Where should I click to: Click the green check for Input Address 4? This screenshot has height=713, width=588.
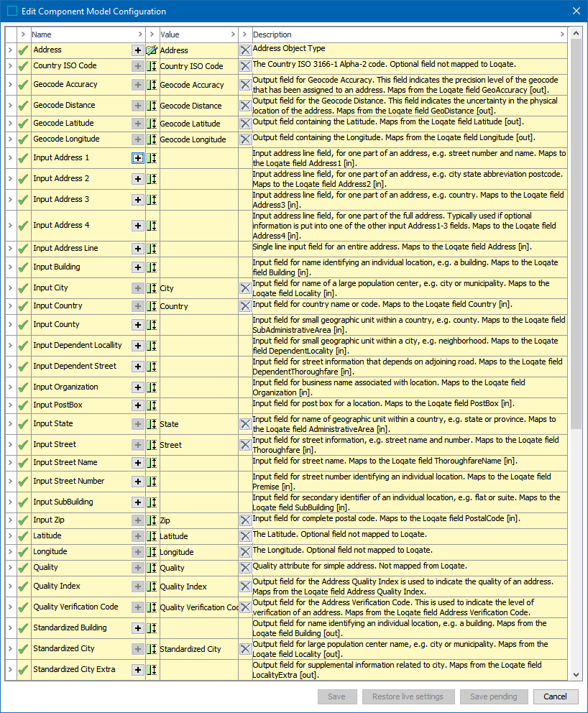[x=24, y=226]
